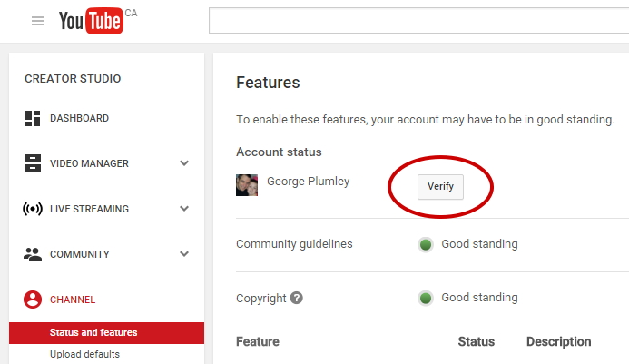This screenshot has width=629, height=364.
Task: Click the Description column header
Action: pyautogui.click(x=558, y=341)
